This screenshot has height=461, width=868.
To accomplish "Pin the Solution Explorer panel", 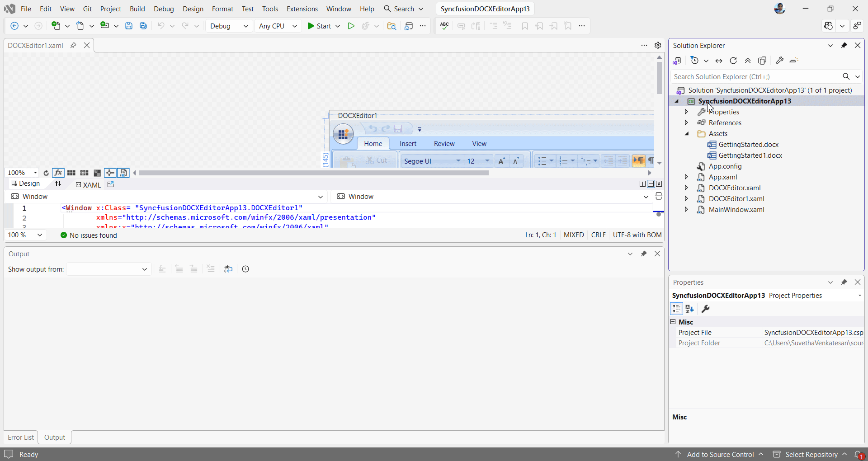I will click(x=845, y=45).
